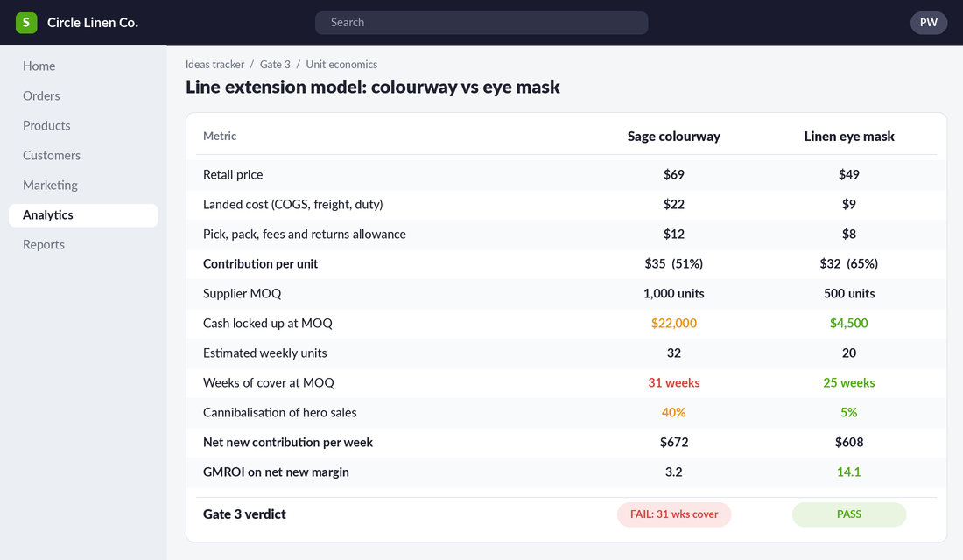Select the $32 (65%) contribution value
Image resolution: width=963 pixels, height=560 pixels.
tap(849, 264)
